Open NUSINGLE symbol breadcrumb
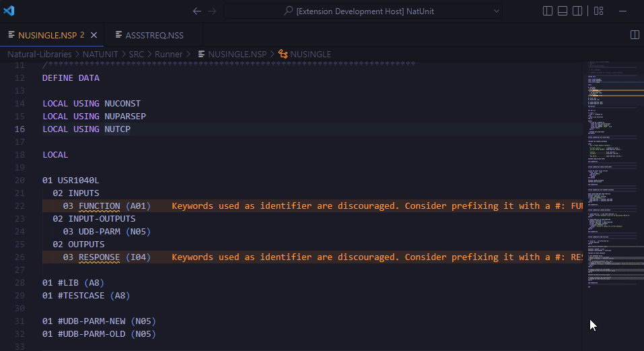The height and width of the screenshot is (351, 644). (305, 55)
